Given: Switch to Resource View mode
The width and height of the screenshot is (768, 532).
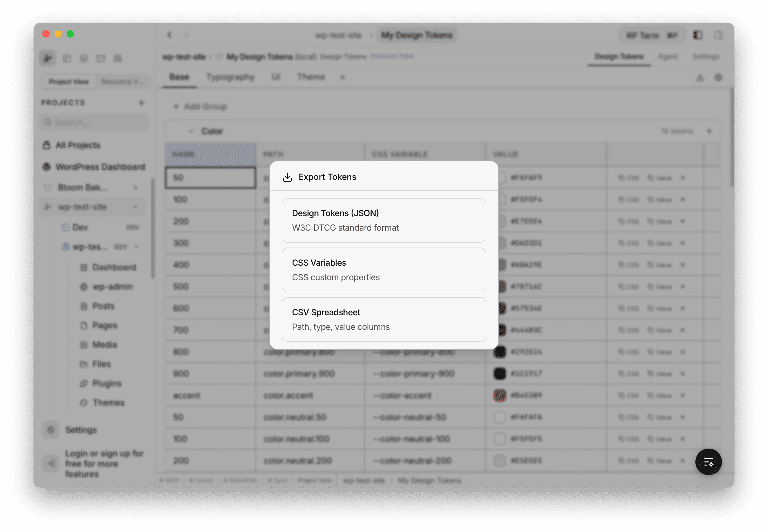Looking at the screenshot, I should point(123,81).
